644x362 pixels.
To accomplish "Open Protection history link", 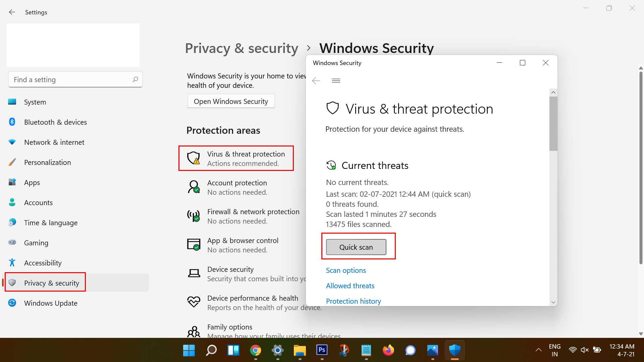I will pos(353,301).
